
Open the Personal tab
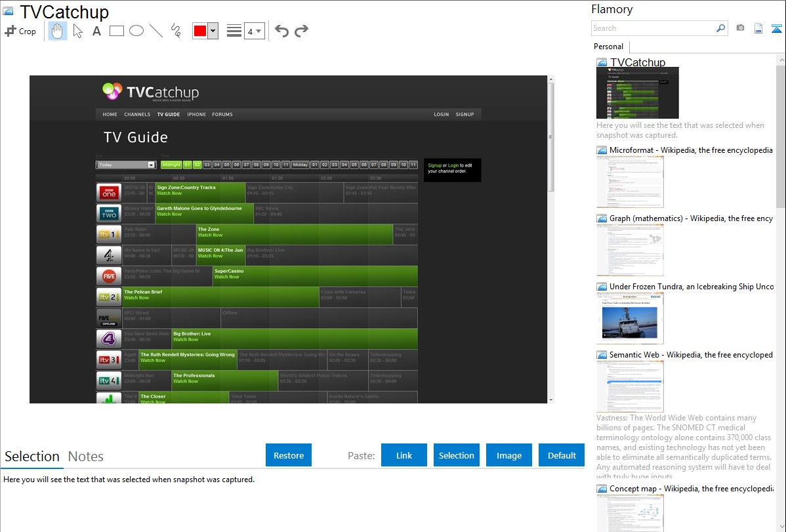608,47
